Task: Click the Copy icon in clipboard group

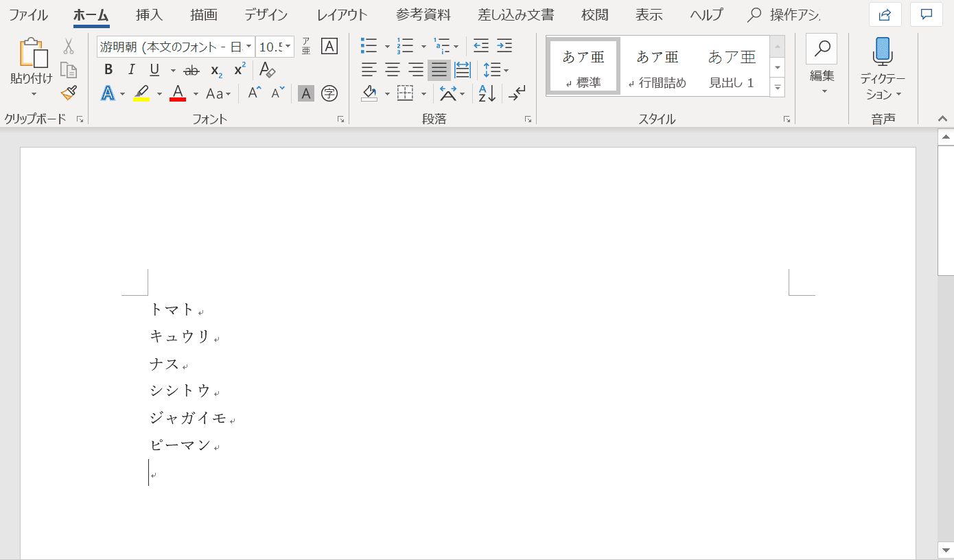Action: click(69, 70)
